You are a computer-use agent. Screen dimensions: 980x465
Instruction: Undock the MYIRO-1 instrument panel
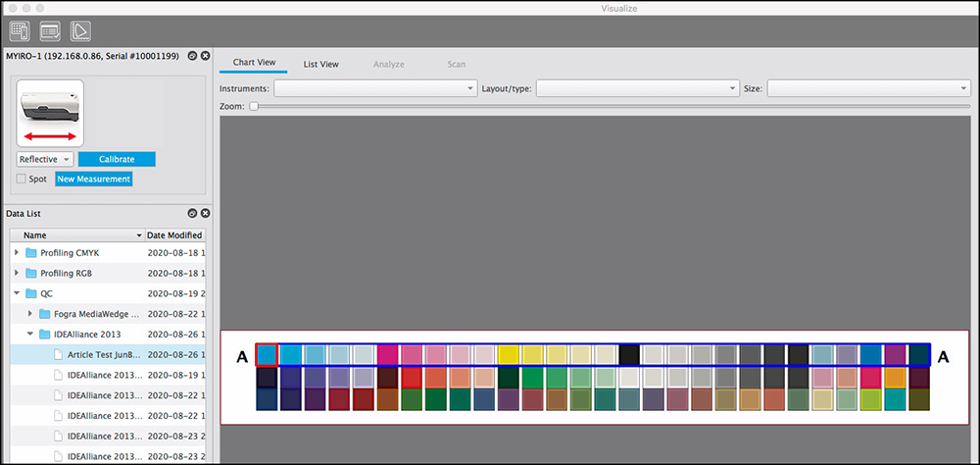(x=192, y=56)
